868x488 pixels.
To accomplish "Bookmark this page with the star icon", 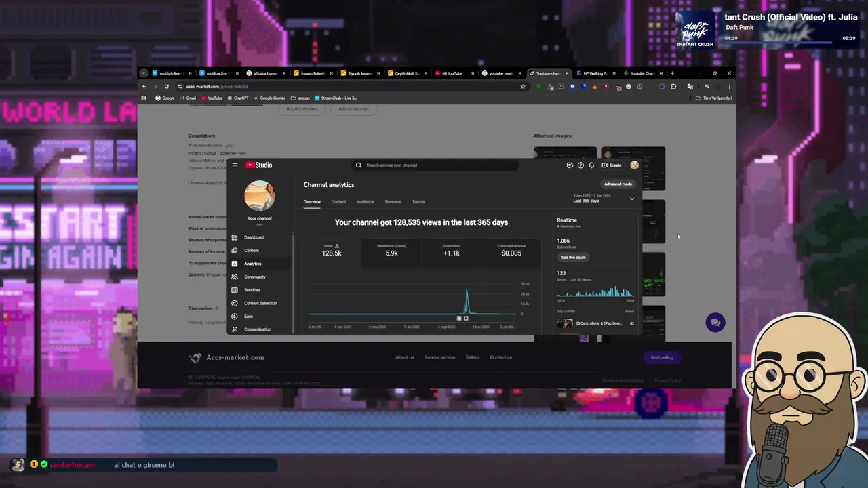I will (x=523, y=86).
